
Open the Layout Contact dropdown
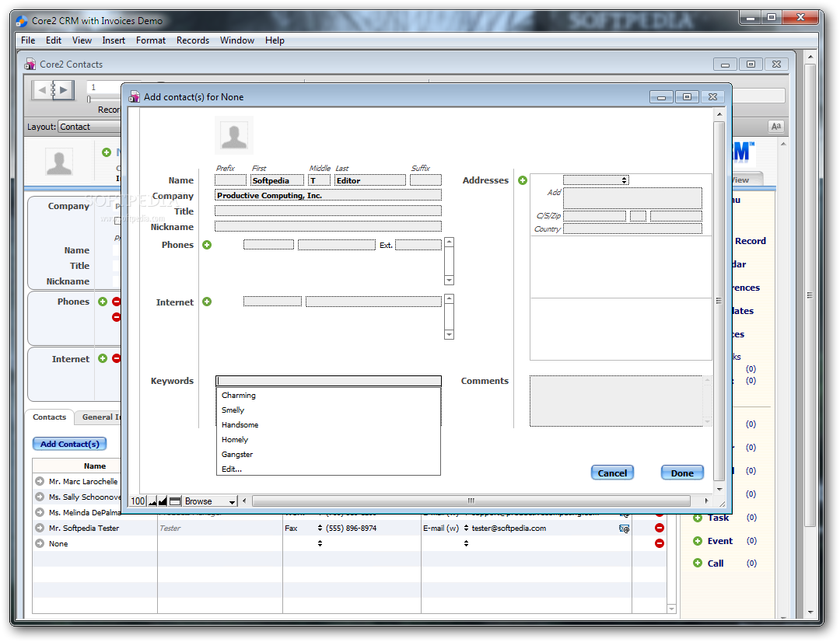(89, 127)
